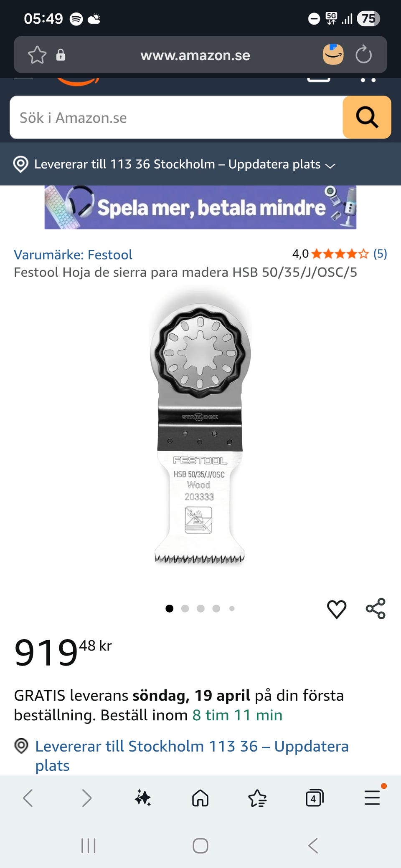This screenshot has height=868, width=401.
Task: Navigate forward with right arrow toolbar button
Action: point(86,798)
